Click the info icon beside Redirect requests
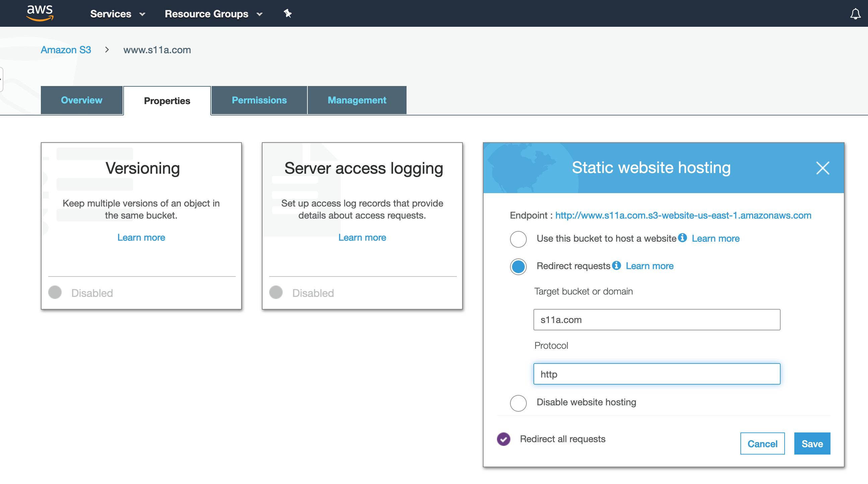868x484 pixels. coord(616,266)
